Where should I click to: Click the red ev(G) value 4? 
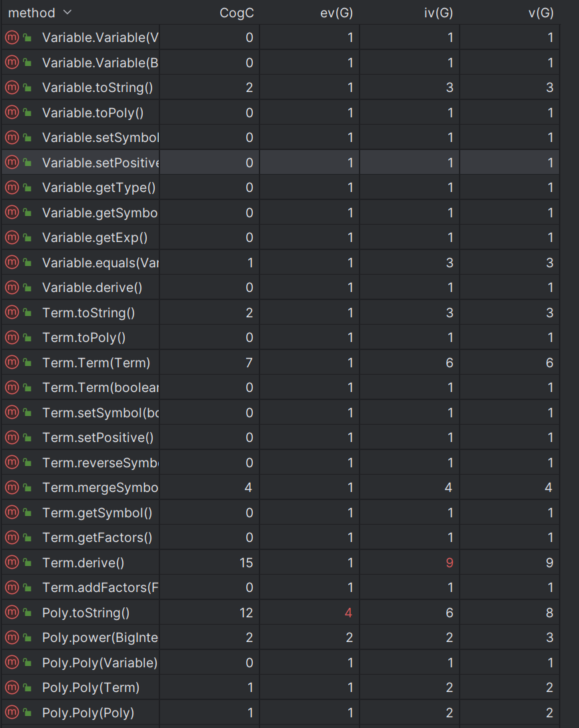[348, 613]
